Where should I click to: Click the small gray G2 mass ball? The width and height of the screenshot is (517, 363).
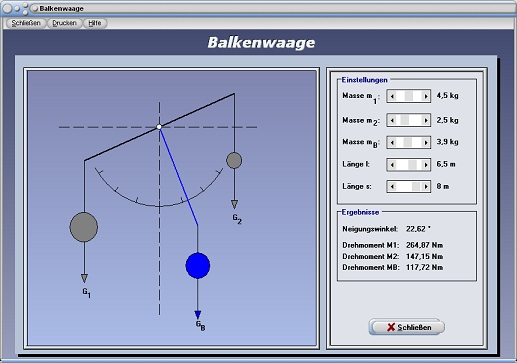click(234, 160)
